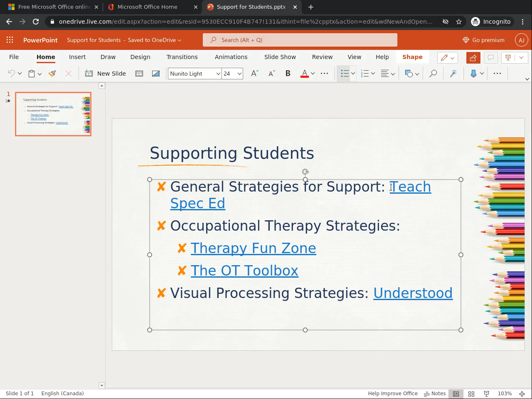Expand the Dictate options arrow
This screenshot has width=532, height=399.
(x=482, y=74)
